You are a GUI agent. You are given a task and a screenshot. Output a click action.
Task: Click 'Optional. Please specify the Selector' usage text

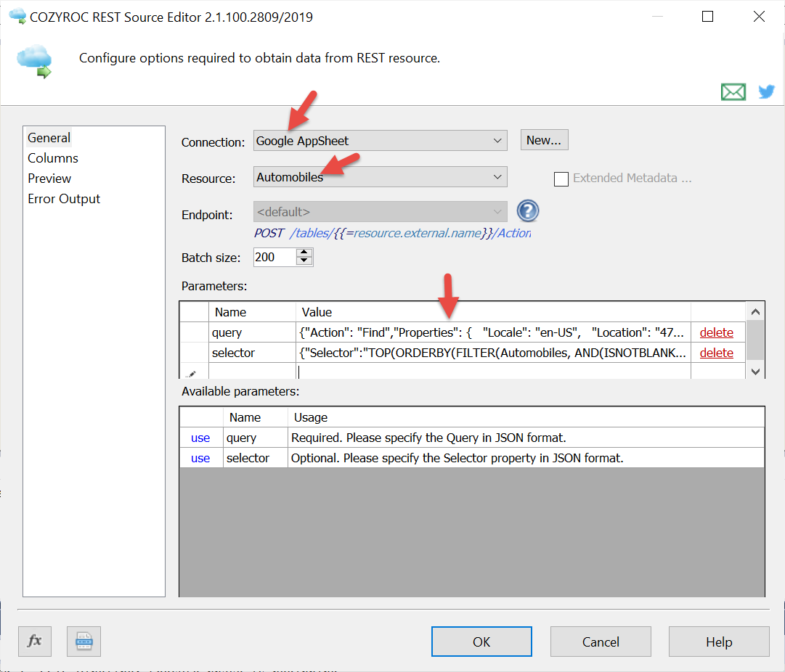point(457,458)
